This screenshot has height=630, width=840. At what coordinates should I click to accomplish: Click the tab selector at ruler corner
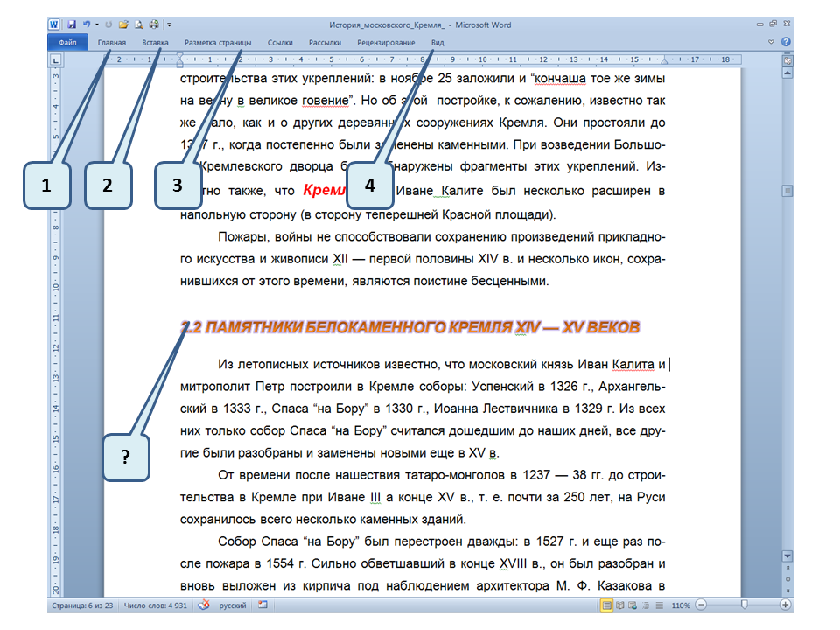pyautogui.click(x=56, y=60)
